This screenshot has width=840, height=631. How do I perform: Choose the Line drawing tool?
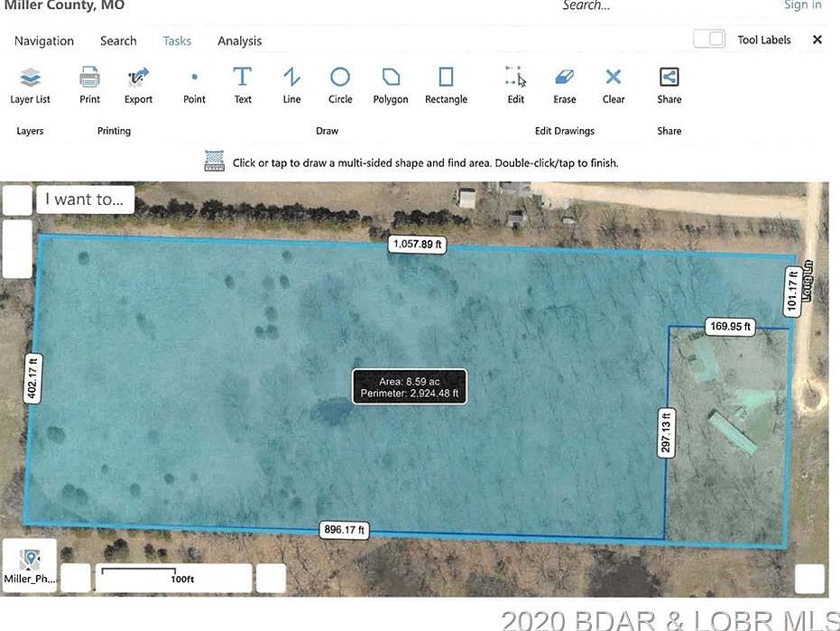click(291, 85)
